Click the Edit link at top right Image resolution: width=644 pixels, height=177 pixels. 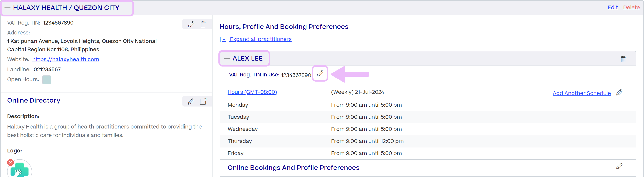(613, 8)
